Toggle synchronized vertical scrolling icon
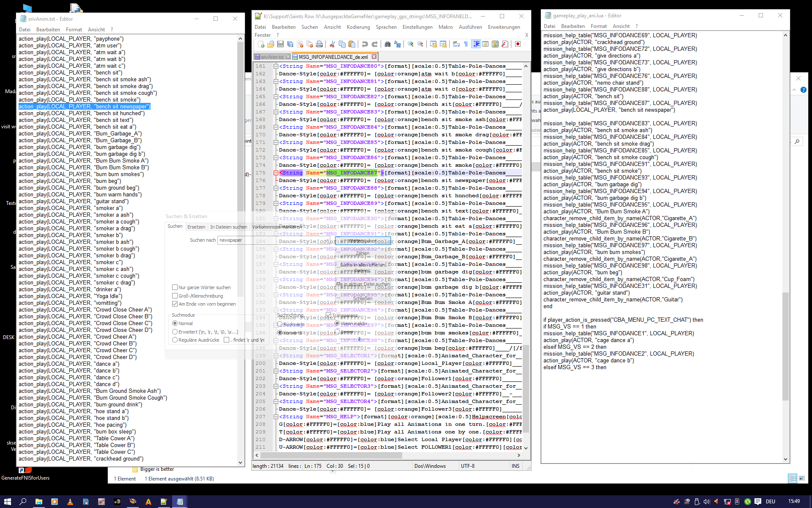Viewport: 812px width, 508px height. [x=433, y=44]
